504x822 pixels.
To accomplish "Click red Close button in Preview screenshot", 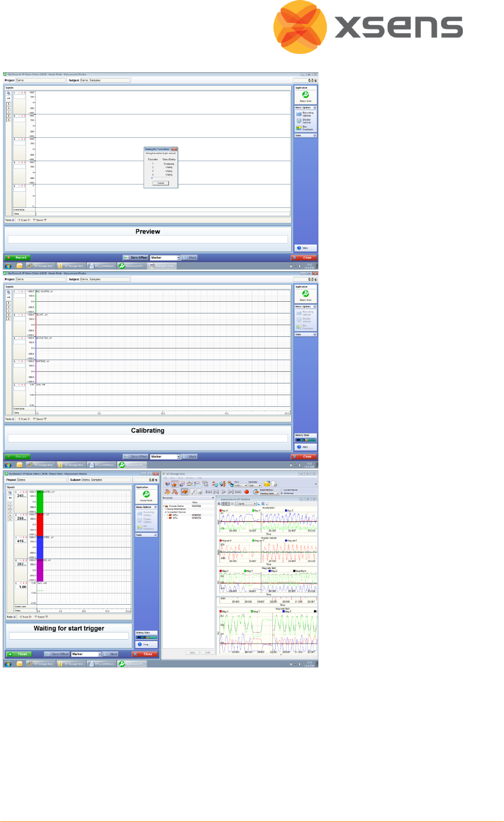I will [305, 258].
